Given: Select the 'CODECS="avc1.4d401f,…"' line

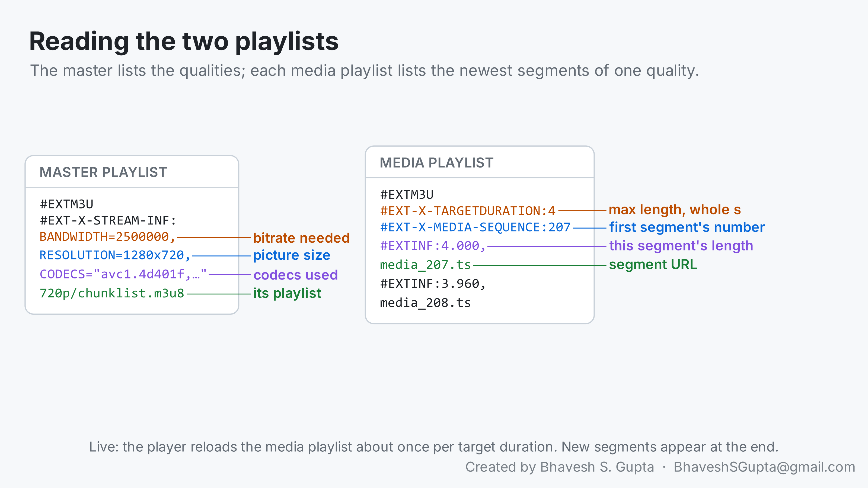Looking at the screenshot, I should pos(123,274).
